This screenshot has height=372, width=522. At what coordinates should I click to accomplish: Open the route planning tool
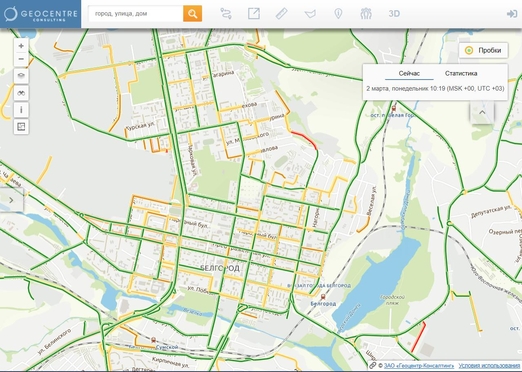(226, 14)
